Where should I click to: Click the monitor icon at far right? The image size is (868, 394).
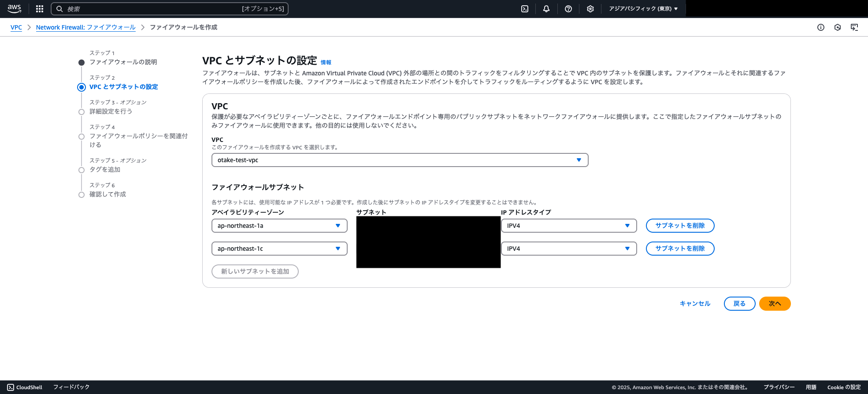(x=854, y=27)
